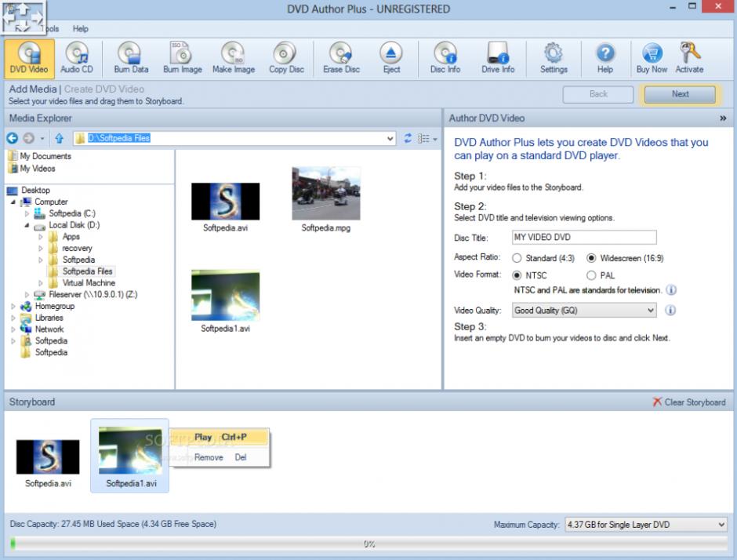Image resolution: width=737 pixels, height=560 pixels.
Task: Choose Remove from the context menu
Action: tap(220, 457)
